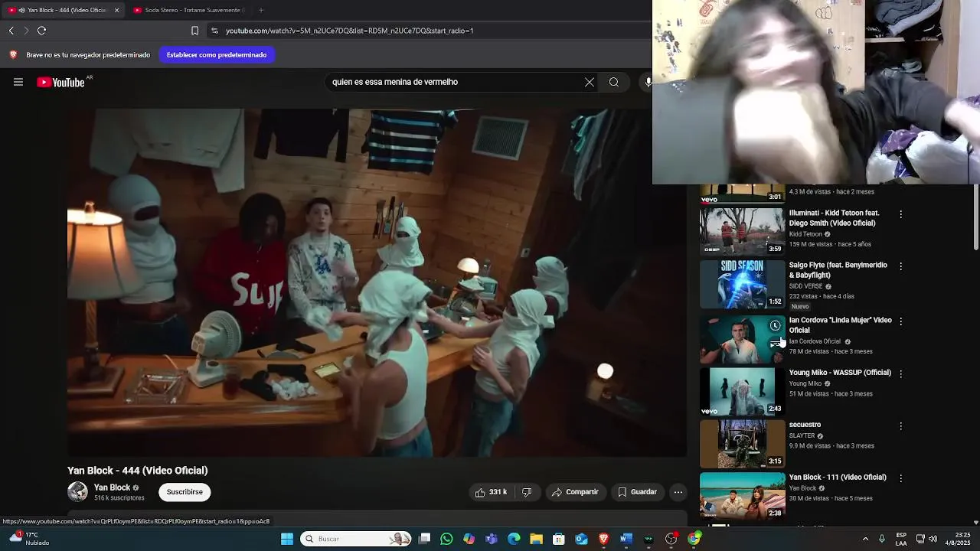Image resolution: width=980 pixels, height=551 pixels.
Task: Click the recommendations panel scrollbar
Action: coord(975,218)
